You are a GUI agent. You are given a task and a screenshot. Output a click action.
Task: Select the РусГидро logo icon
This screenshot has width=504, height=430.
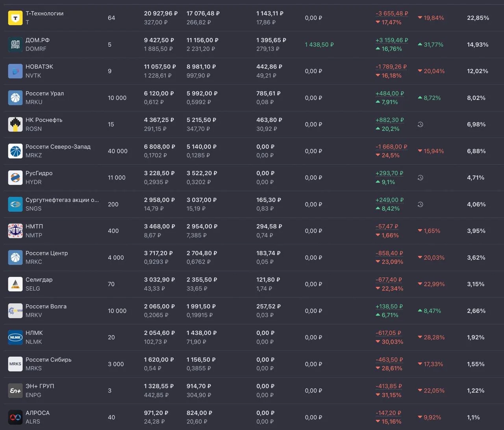tap(15, 178)
